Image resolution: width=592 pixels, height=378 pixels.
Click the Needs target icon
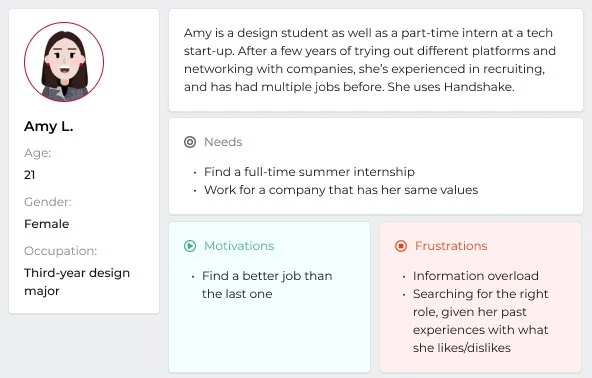click(190, 142)
